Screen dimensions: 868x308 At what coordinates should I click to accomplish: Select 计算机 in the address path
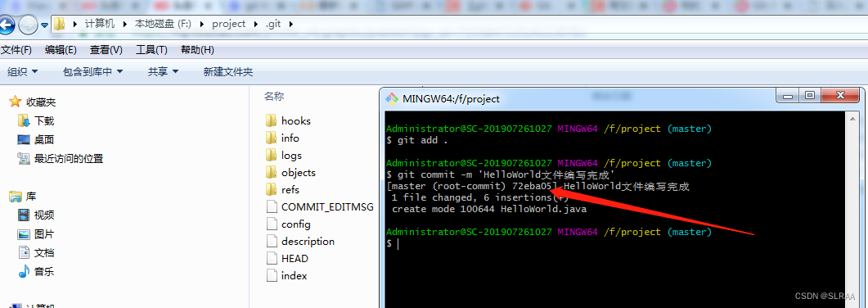(x=100, y=24)
